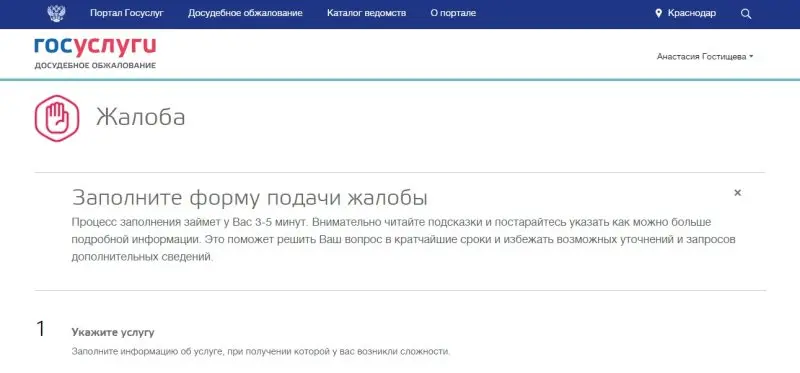This screenshot has width=800, height=373.
Task: Click the Заполните форму подачи жалобы heading
Action: 249,198
